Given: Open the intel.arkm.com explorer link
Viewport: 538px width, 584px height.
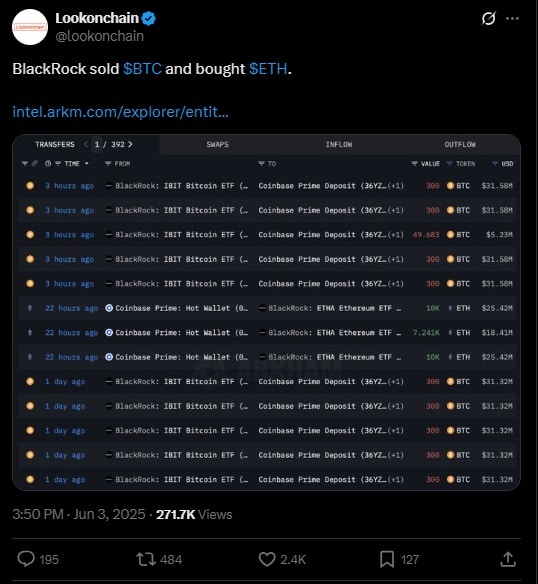Looking at the screenshot, I should 120,112.
